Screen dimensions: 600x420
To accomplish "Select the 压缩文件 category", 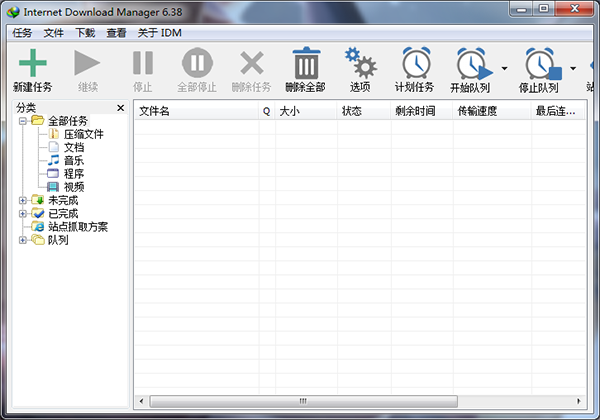I will point(83,134).
